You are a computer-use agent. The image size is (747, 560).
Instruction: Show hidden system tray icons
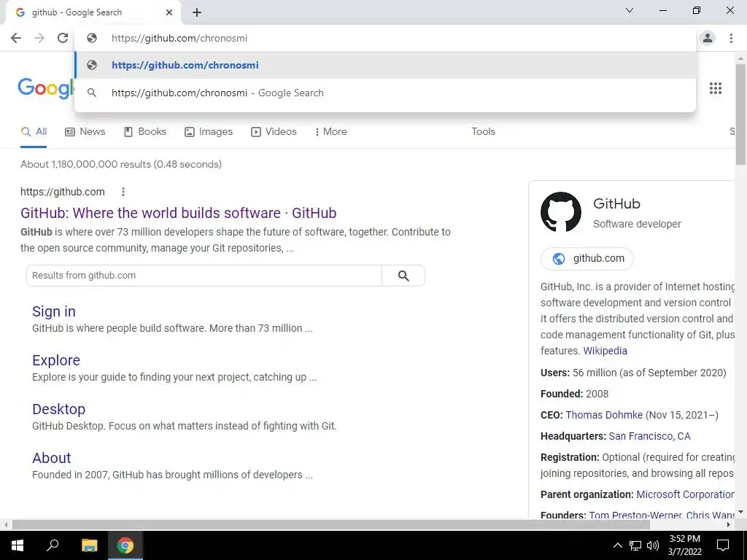click(617, 545)
